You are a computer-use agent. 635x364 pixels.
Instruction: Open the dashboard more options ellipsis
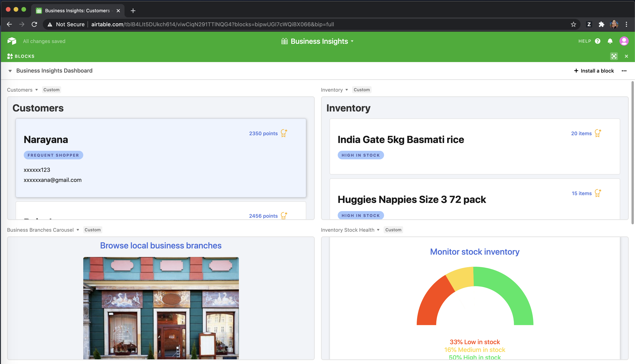(624, 71)
